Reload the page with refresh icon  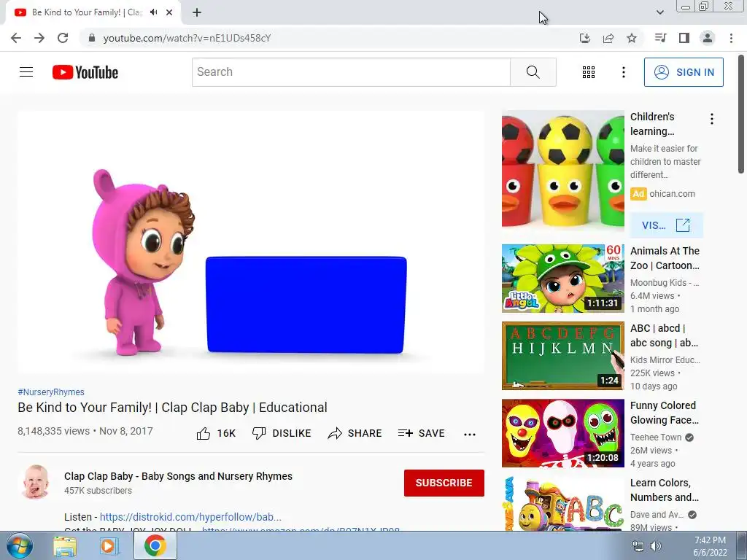63,38
